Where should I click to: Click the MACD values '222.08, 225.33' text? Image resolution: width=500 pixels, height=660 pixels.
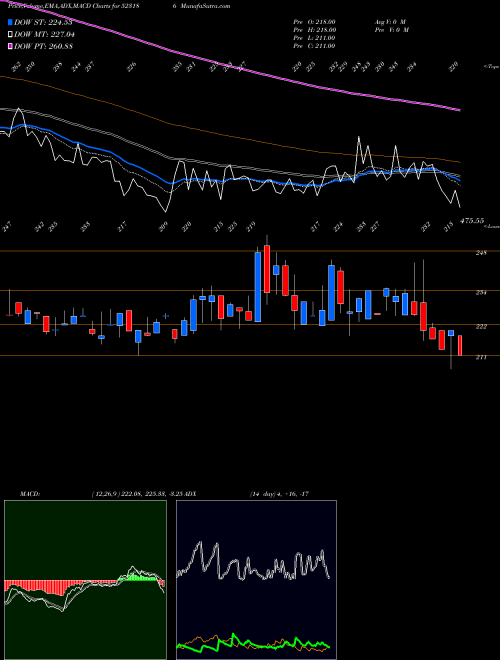[144, 494]
